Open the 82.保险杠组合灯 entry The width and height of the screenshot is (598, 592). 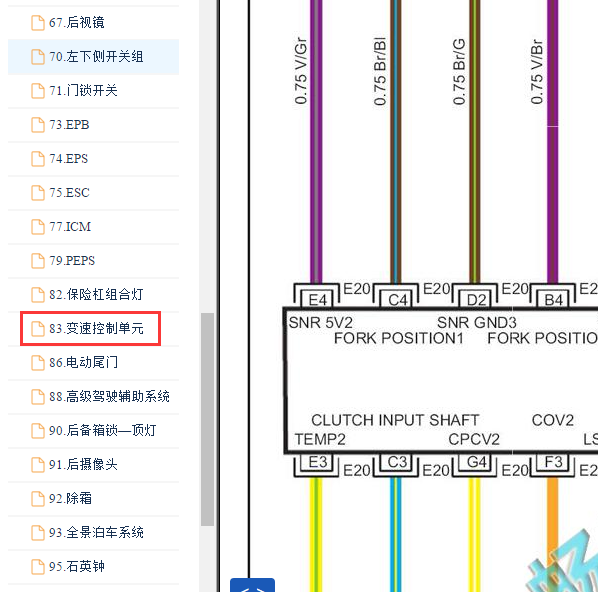[93, 294]
